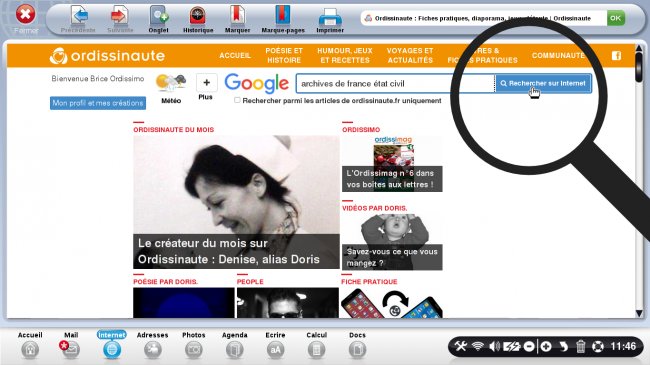
Task: Open the Météo weather icon
Action: tap(171, 88)
